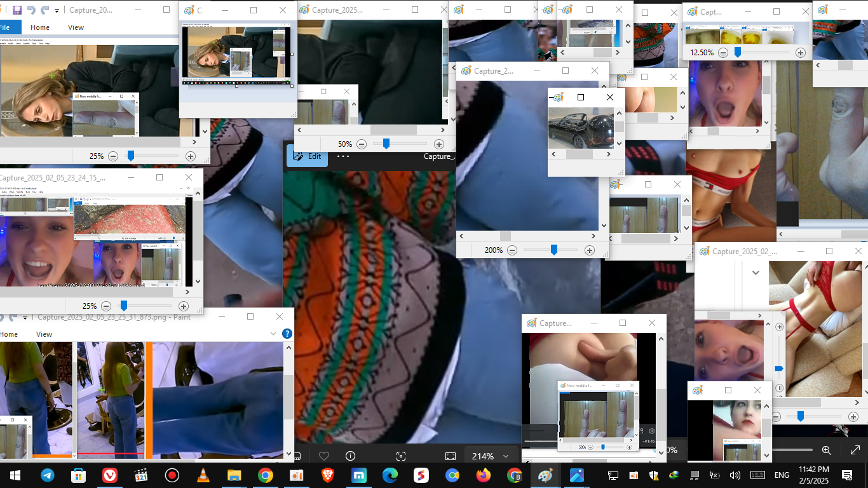Toggle the system volume speaker icon
868x488 pixels.
coord(735,475)
